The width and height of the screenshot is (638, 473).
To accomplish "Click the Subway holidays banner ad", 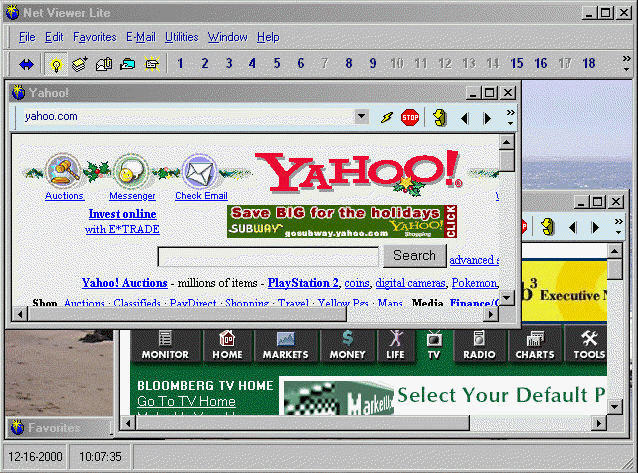I will coord(342,221).
